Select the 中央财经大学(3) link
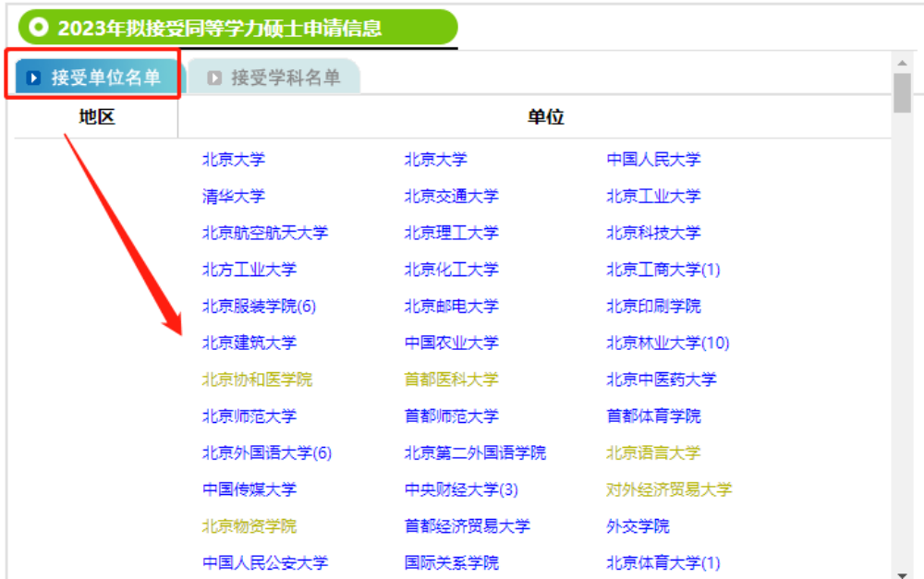 (461, 489)
